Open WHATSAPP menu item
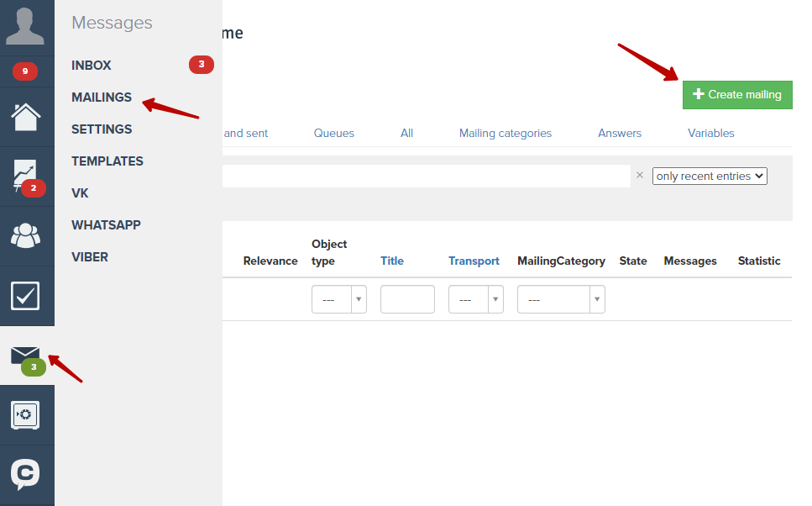The image size is (812, 506). [106, 225]
